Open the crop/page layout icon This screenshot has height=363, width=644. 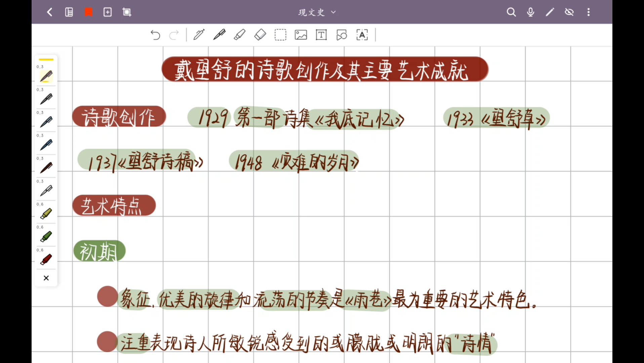[x=127, y=12]
